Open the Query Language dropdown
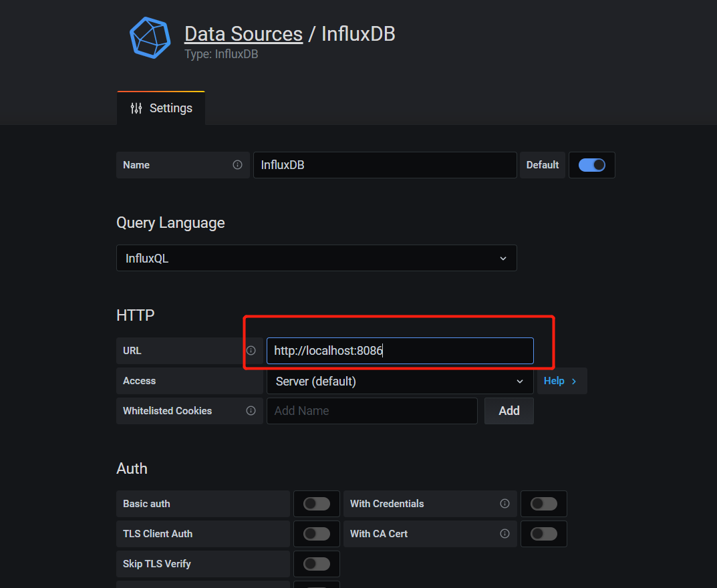The image size is (717, 588). pos(316,258)
